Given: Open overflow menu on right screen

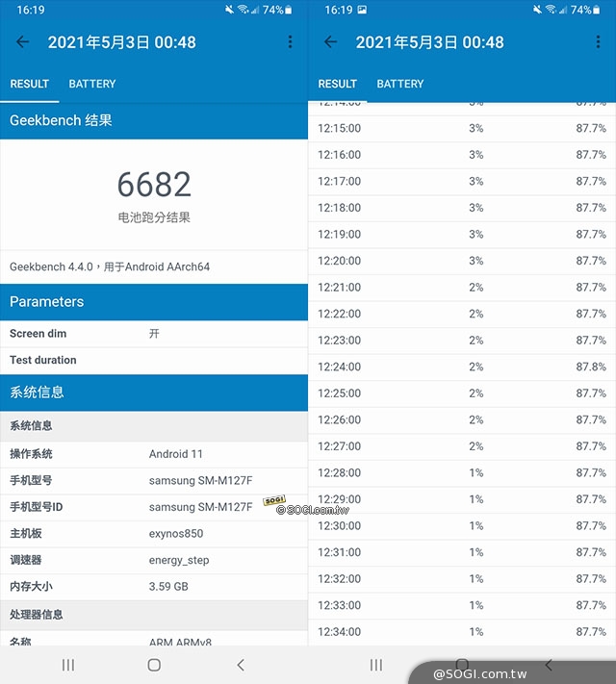Looking at the screenshot, I should (598, 42).
